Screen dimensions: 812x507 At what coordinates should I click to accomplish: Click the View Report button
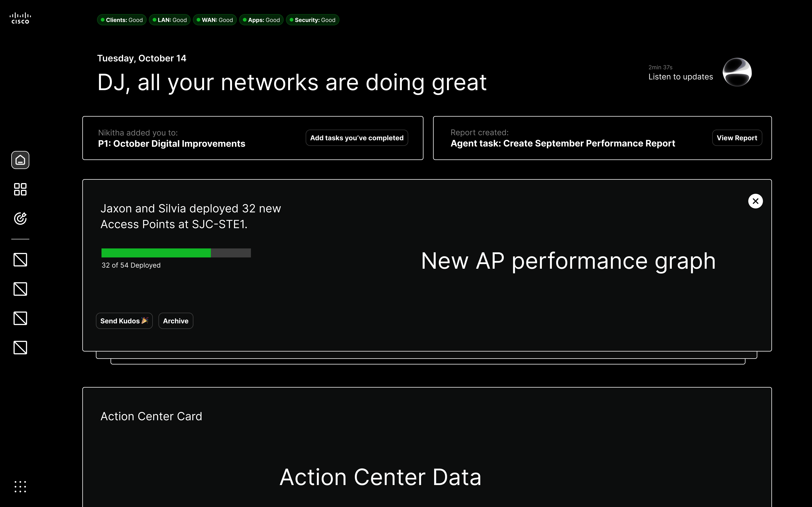737,138
